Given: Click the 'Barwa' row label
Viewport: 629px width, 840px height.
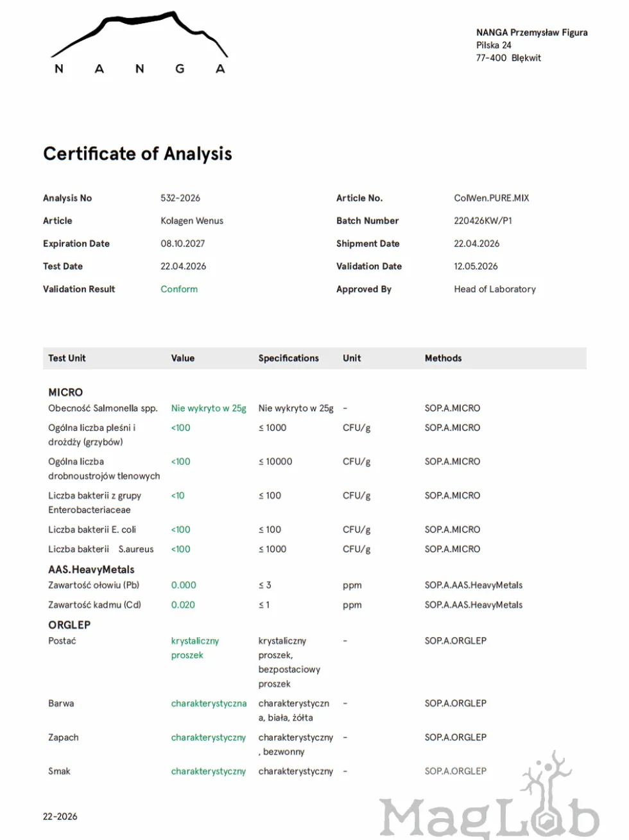Looking at the screenshot, I should click(61, 703).
